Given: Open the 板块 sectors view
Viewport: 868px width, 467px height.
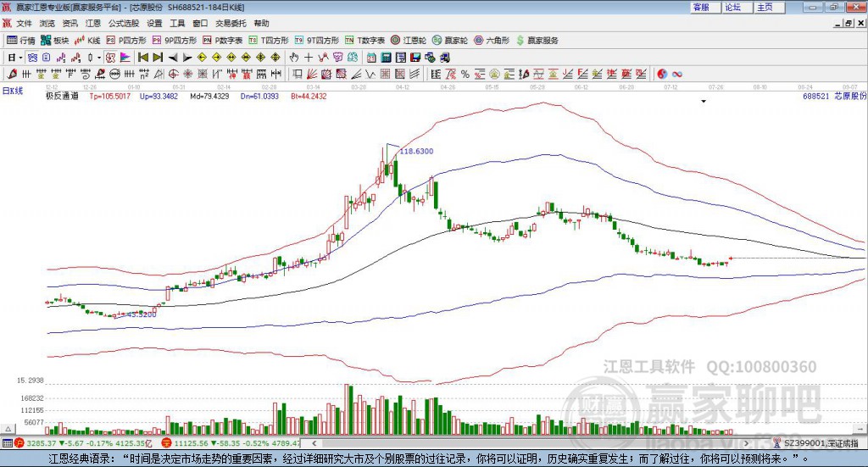Looking at the screenshot, I should point(55,41).
